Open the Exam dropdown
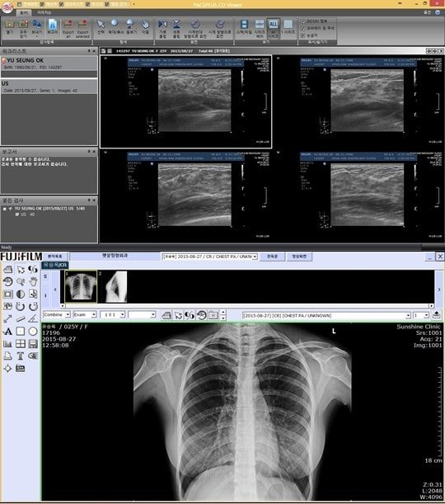 tap(85, 314)
